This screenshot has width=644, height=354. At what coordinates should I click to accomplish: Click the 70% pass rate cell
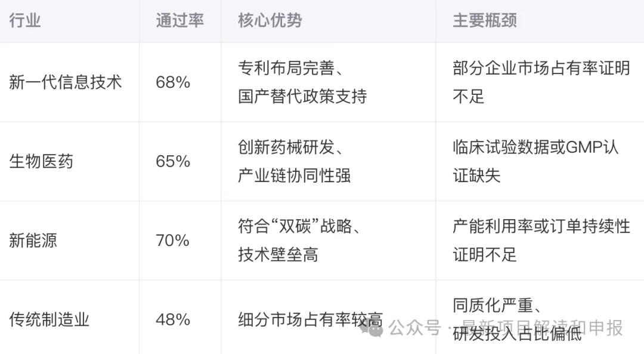(x=172, y=241)
